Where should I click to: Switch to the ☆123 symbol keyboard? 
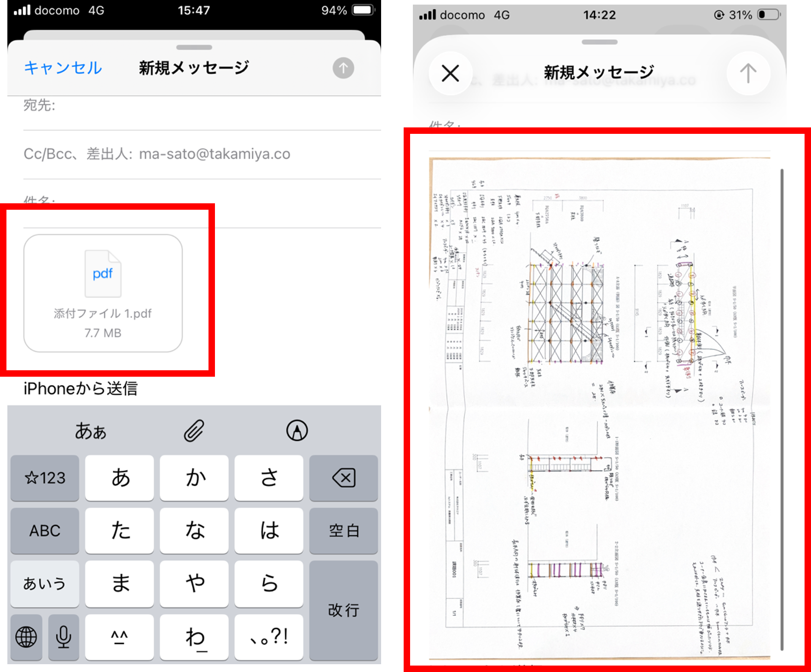point(45,478)
